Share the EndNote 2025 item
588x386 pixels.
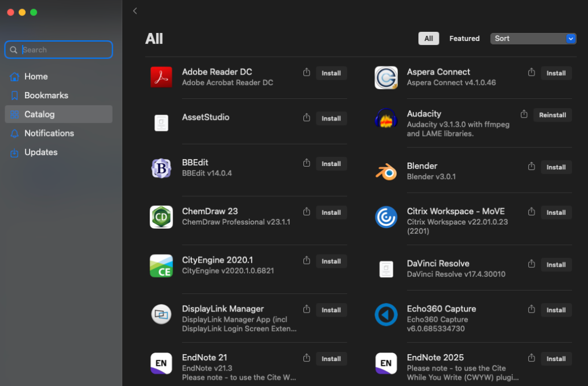point(532,358)
